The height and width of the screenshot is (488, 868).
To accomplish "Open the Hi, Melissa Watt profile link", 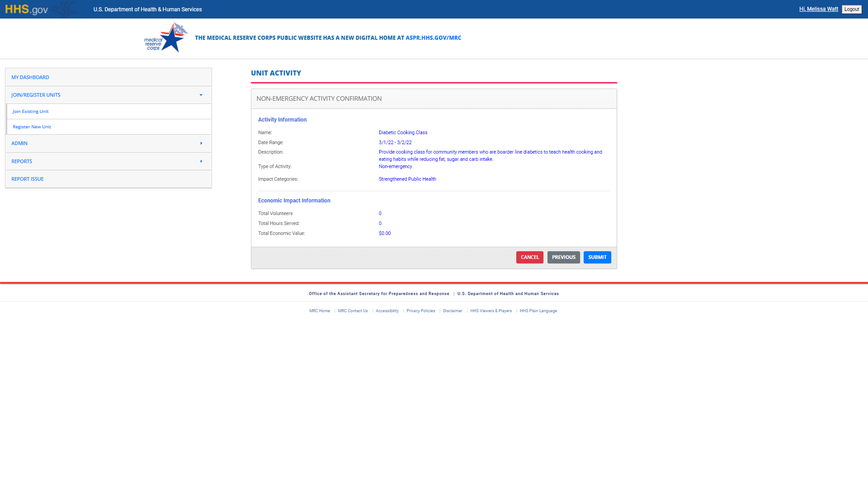I will click(x=818, y=9).
